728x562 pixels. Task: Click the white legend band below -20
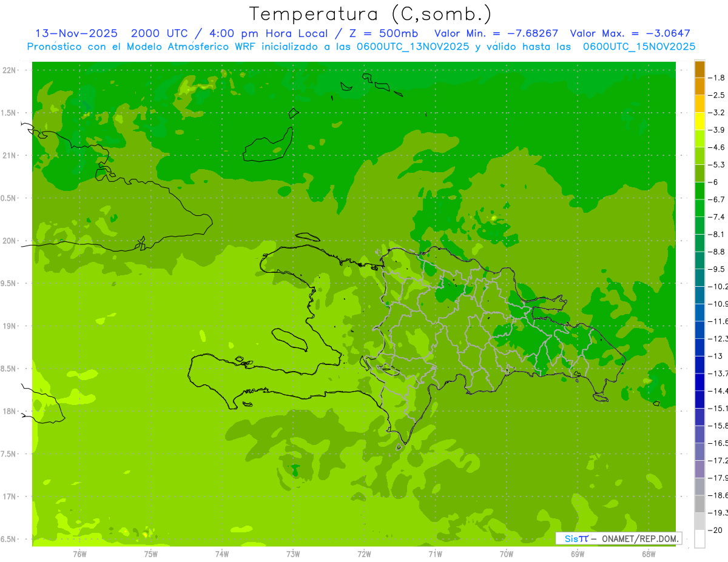699,539
